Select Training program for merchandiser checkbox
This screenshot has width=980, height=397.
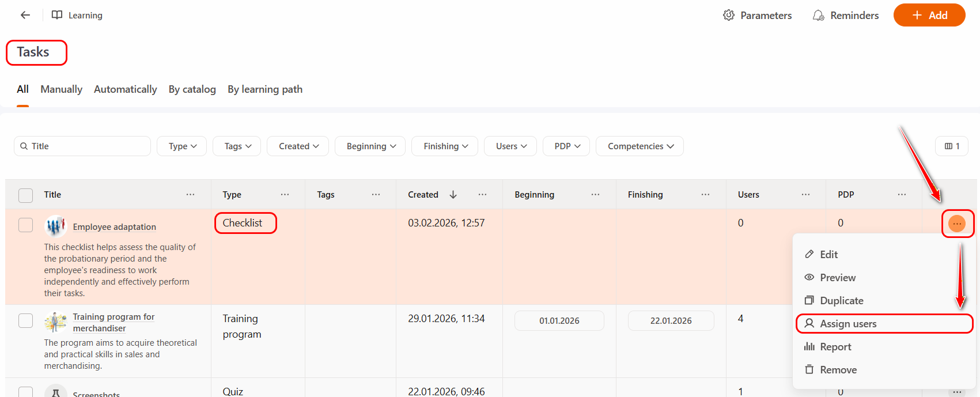(x=26, y=320)
